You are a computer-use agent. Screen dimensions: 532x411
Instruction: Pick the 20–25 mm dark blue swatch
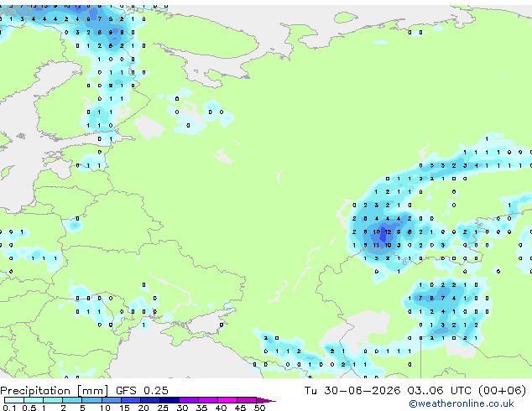click(150, 400)
